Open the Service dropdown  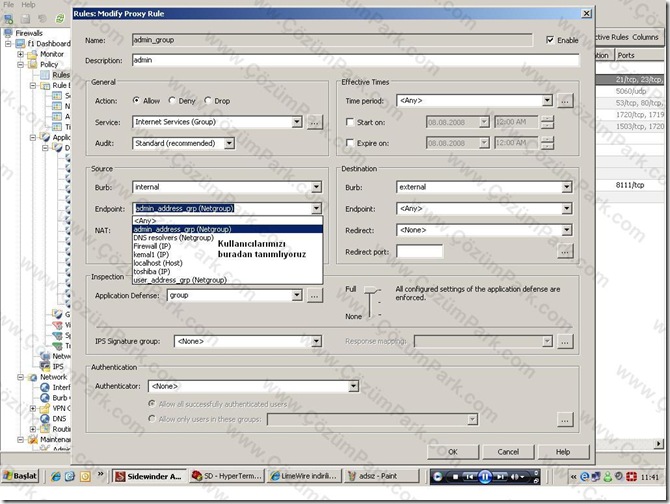pos(297,122)
